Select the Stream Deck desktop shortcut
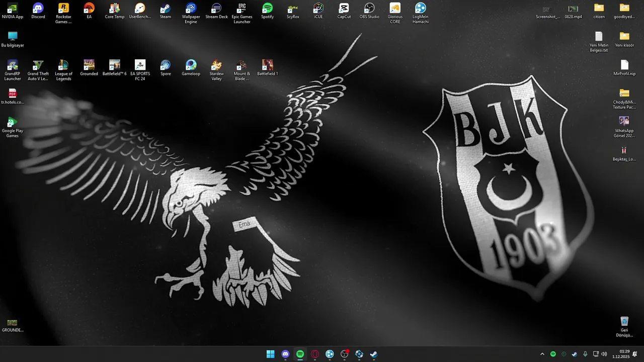Image resolution: width=644 pixels, height=362 pixels. (216, 11)
